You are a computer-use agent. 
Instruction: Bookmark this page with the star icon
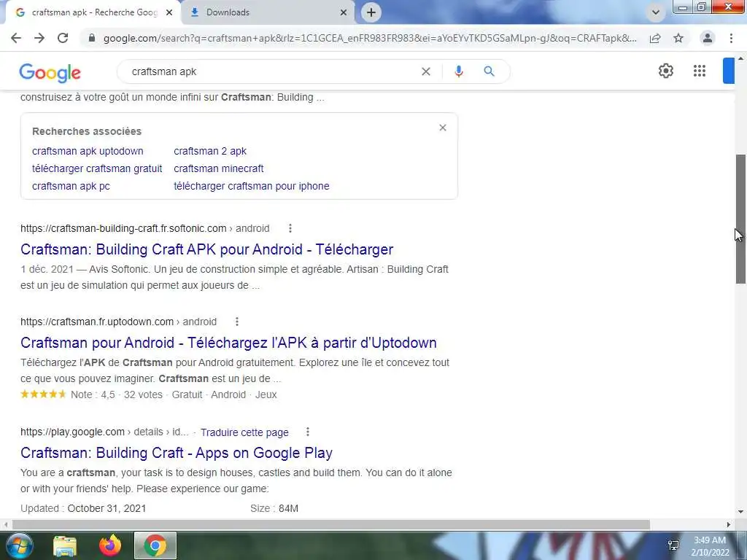coord(678,38)
